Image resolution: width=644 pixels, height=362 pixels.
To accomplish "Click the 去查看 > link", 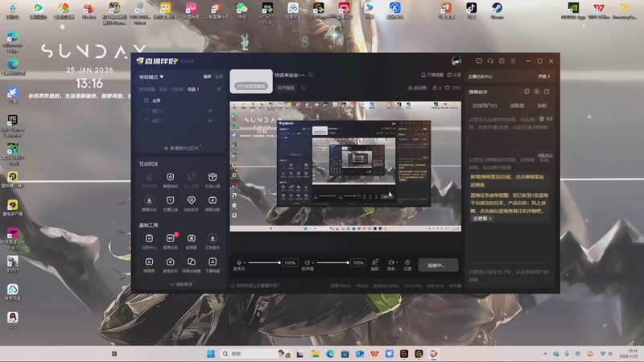I will tap(481, 219).
